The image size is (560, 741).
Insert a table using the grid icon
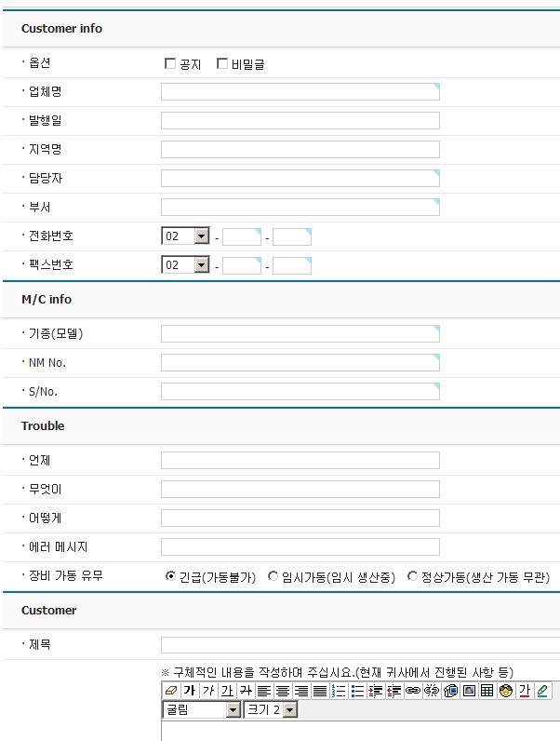pos(487,691)
